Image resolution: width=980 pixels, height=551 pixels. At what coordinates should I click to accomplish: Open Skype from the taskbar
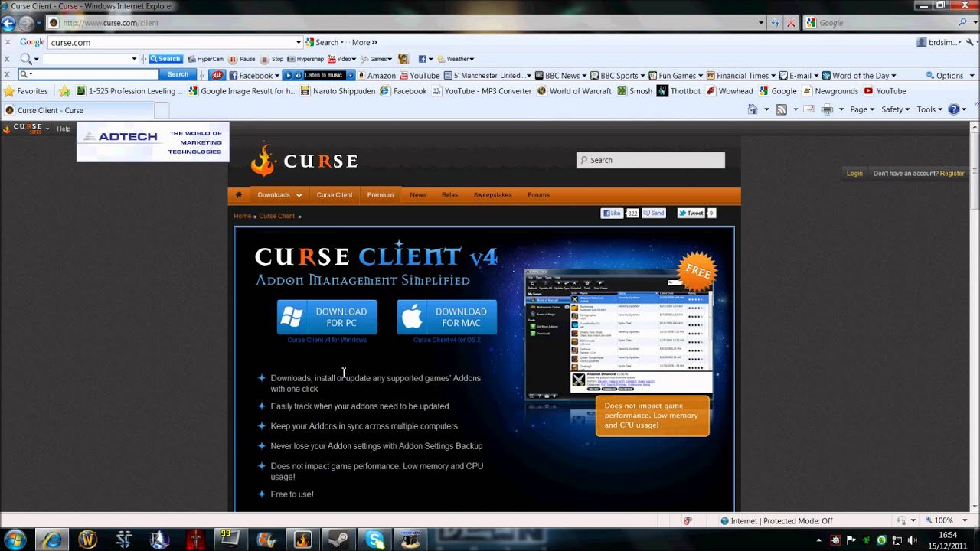(x=375, y=540)
